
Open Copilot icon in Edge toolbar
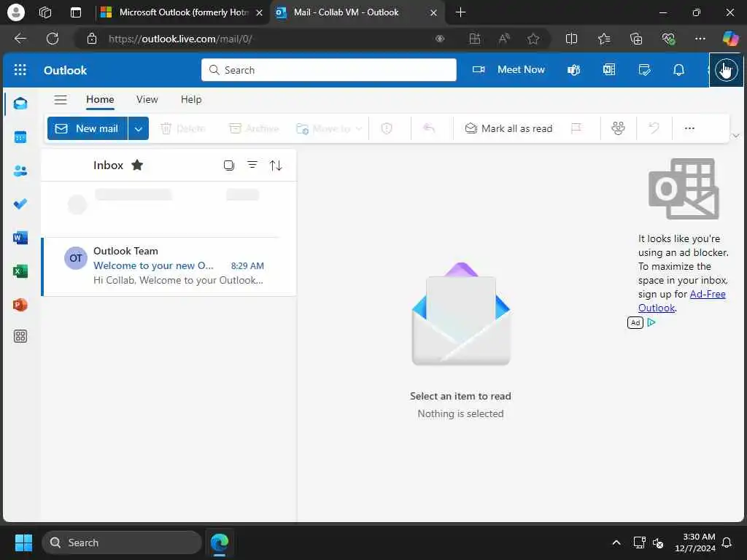tap(729, 39)
